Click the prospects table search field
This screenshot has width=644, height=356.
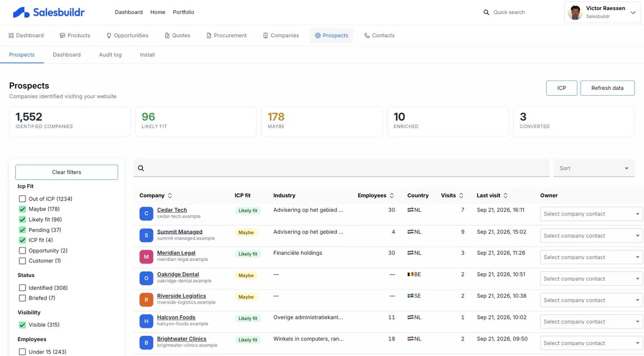342,168
